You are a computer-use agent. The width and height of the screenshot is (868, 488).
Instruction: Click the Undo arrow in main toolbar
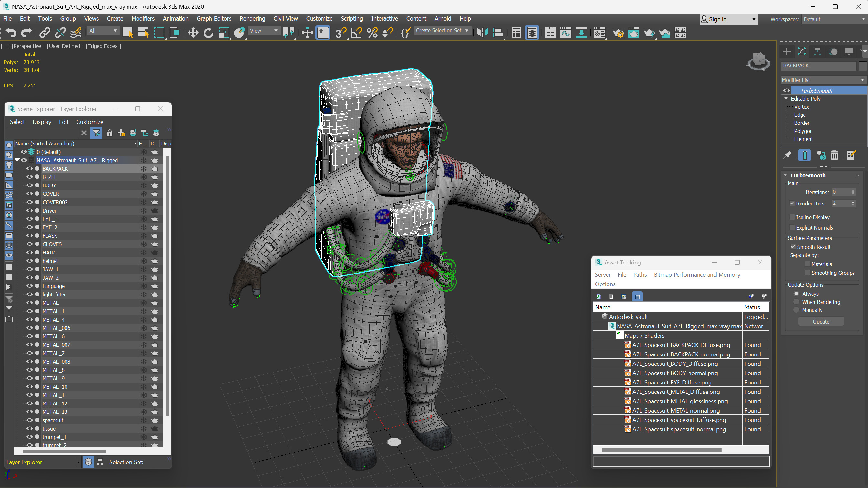[11, 33]
